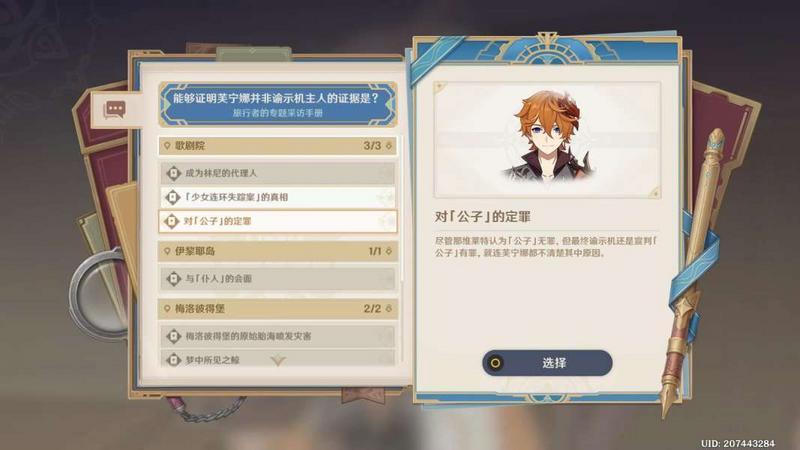800x450 pixels.
Task: Click the emblem icon beside 「少女连环失踪案」的真相
Action: click(x=172, y=197)
